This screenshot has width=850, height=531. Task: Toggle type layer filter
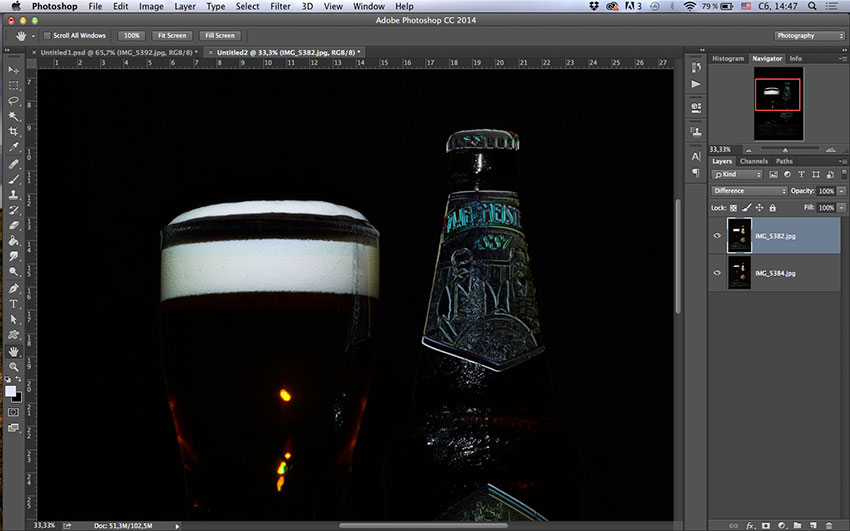[x=802, y=174]
